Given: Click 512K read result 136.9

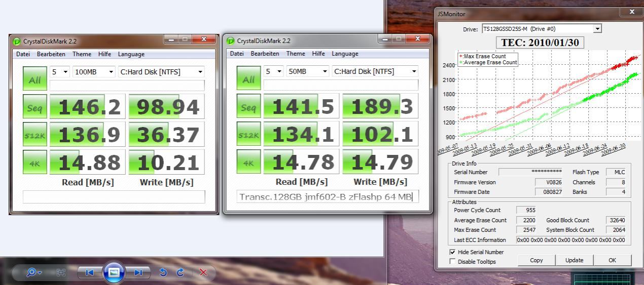Looking at the screenshot, I should pos(87,134).
